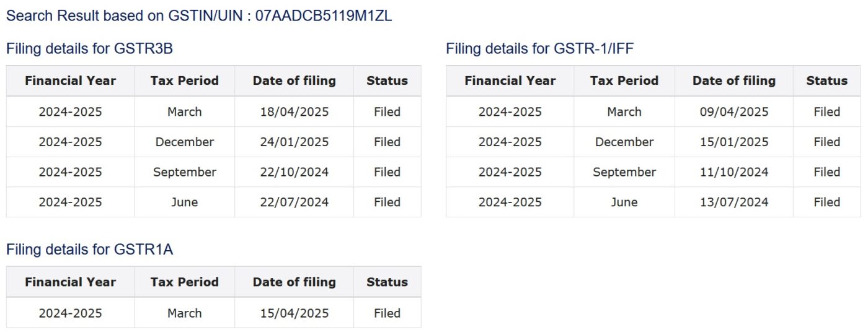Click the 'Filed' status in GSTR1A table
This screenshot has width=868, height=335.
coord(387,313)
